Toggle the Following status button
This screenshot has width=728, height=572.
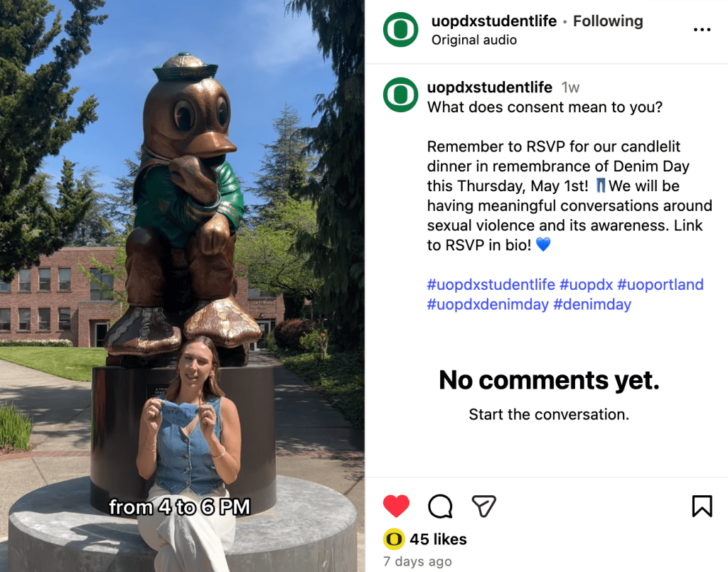[x=608, y=21]
